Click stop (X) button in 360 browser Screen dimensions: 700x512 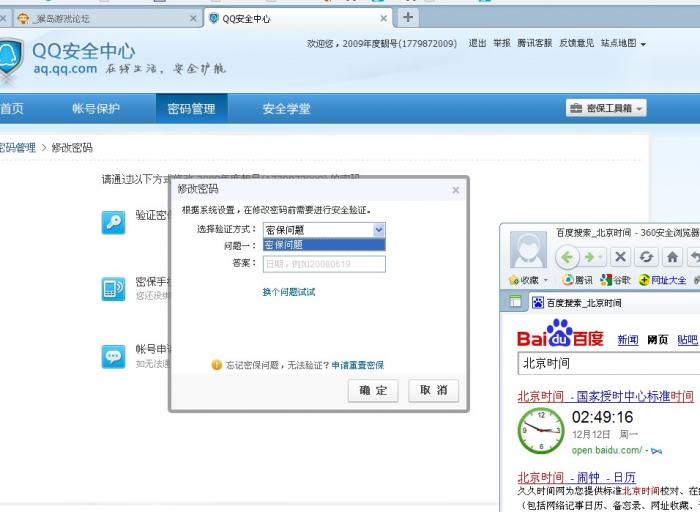(620, 257)
